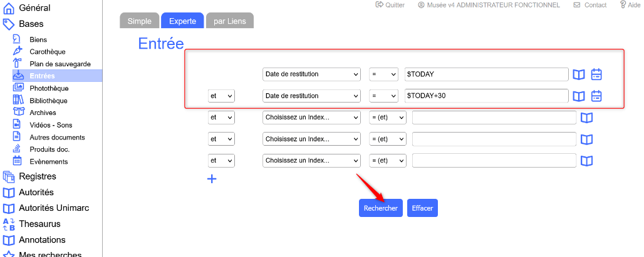Switch to the Simple search tab
The width and height of the screenshot is (644, 257).
click(139, 21)
